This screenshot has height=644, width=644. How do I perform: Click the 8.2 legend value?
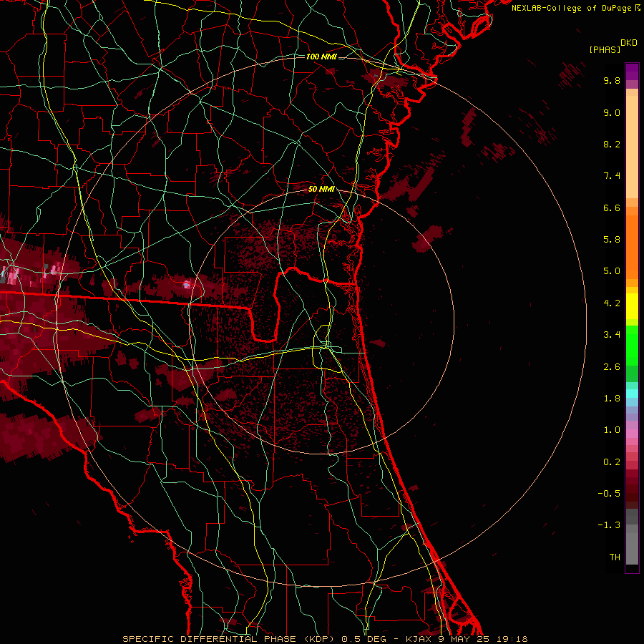point(612,144)
